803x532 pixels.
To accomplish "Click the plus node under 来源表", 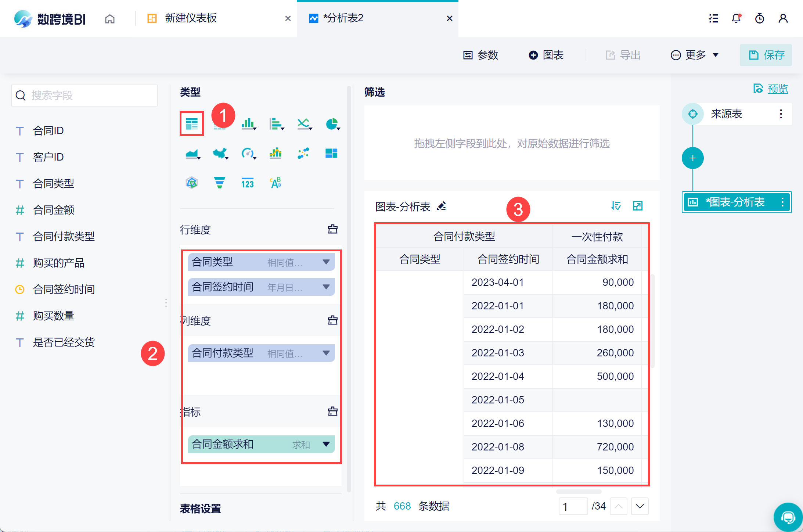I will tap(692, 158).
